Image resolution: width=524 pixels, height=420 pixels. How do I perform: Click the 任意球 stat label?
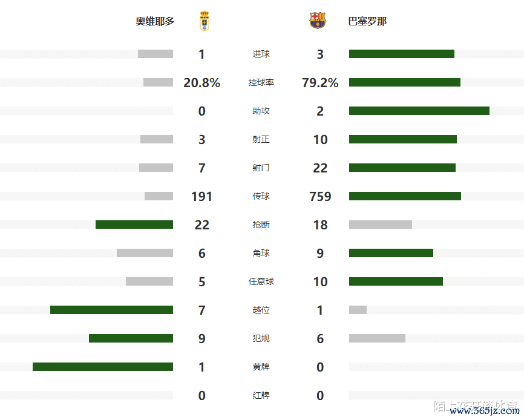[261, 281]
